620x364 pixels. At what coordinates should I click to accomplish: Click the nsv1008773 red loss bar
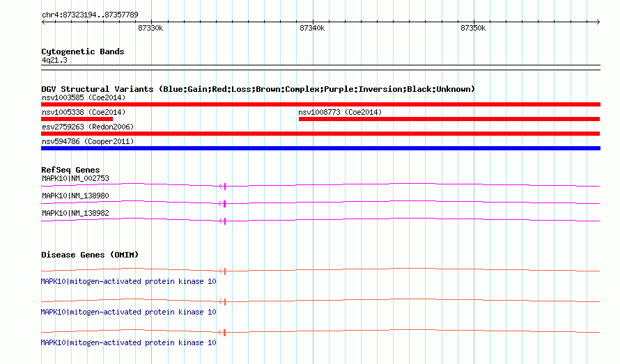[449, 119]
